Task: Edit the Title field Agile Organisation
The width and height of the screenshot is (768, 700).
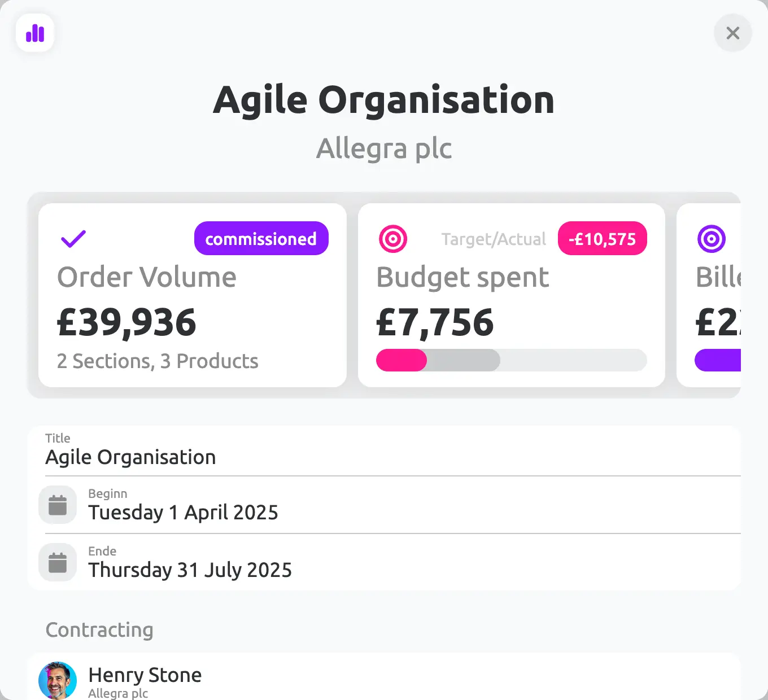Action: click(x=384, y=451)
